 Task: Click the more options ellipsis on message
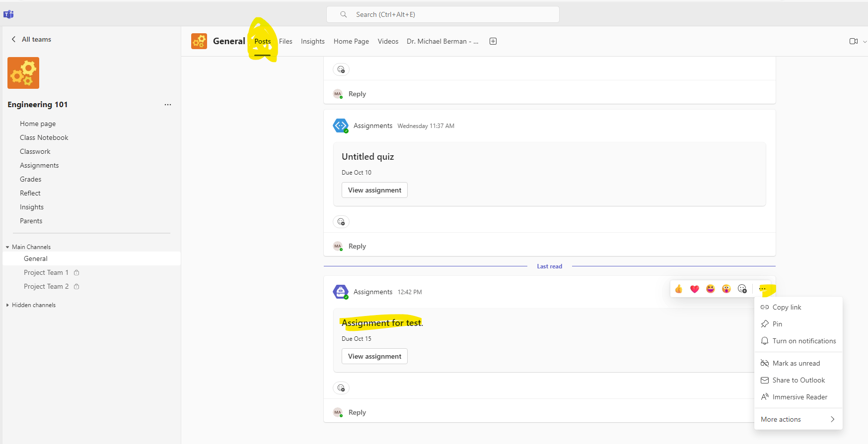click(x=763, y=289)
